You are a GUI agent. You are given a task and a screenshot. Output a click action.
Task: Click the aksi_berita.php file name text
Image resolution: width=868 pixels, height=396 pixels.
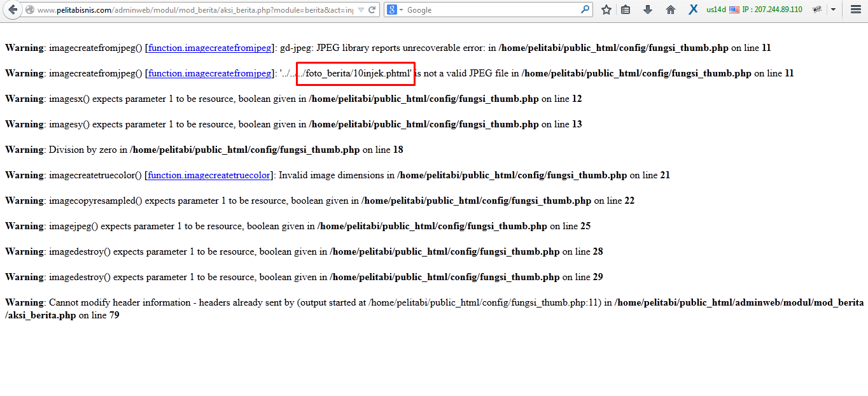pos(41,315)
